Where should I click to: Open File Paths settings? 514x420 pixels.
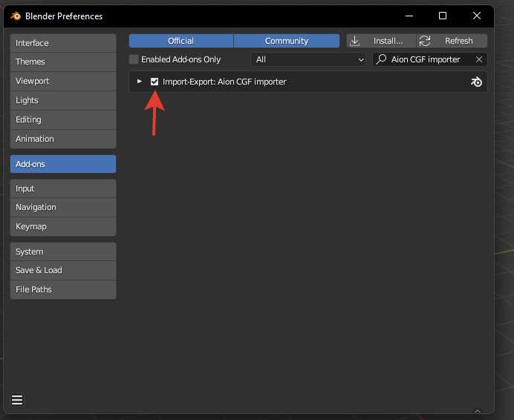pos(63,289)
